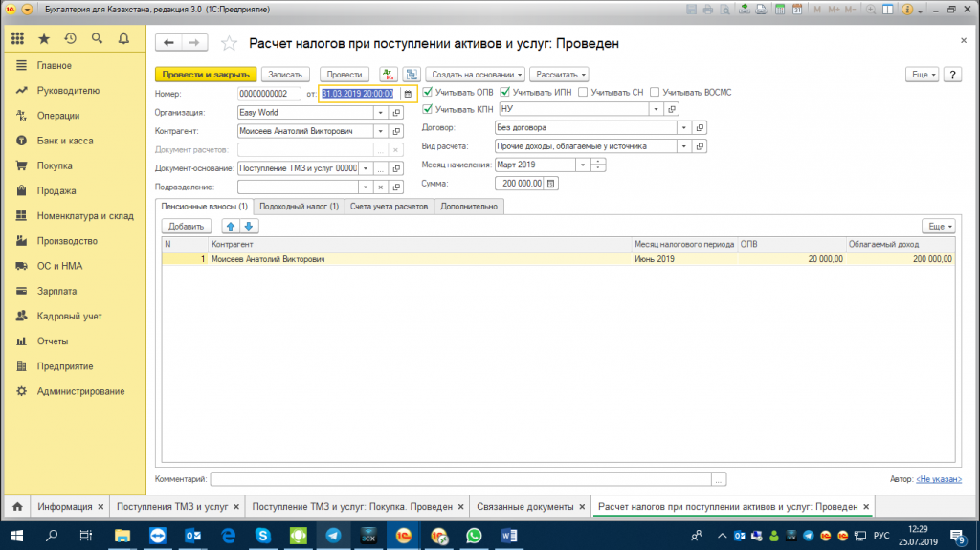
Task: Click the Провести button
Action: coord(345,75)
